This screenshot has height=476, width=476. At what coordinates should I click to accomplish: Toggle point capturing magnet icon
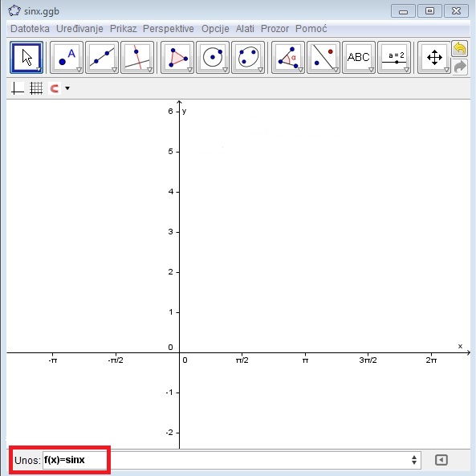pos(55,88)
